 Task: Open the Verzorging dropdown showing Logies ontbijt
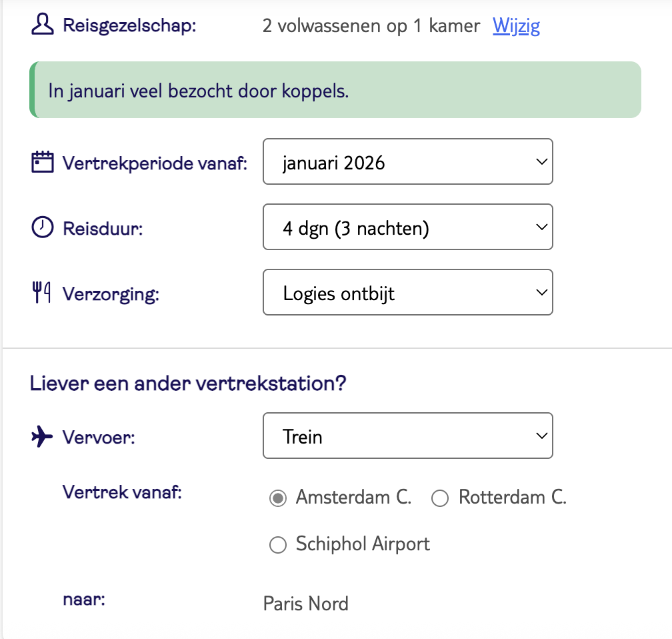click(407, 292)
